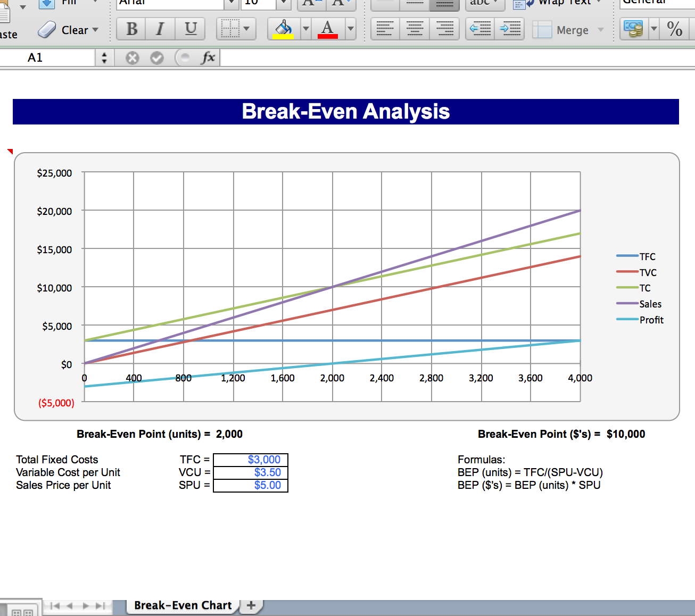Go to next sheet arrow
Screen dimensions: 695x616
point(85,605)
